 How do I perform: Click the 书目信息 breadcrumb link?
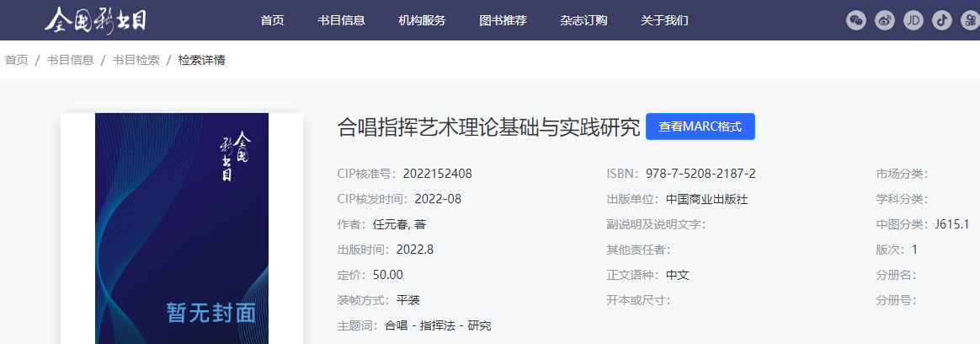(x=70, y=60)
